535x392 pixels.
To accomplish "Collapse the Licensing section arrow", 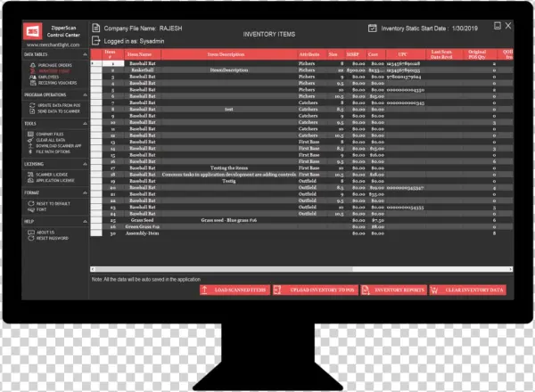I will point(85,164).
